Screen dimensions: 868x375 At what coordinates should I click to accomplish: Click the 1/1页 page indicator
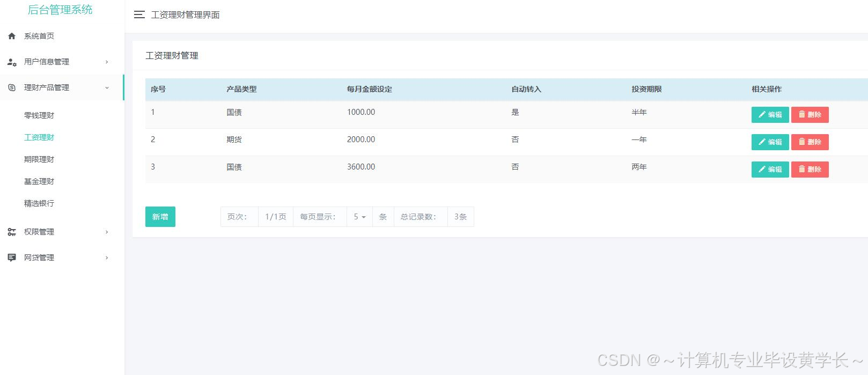coord(276,217)
